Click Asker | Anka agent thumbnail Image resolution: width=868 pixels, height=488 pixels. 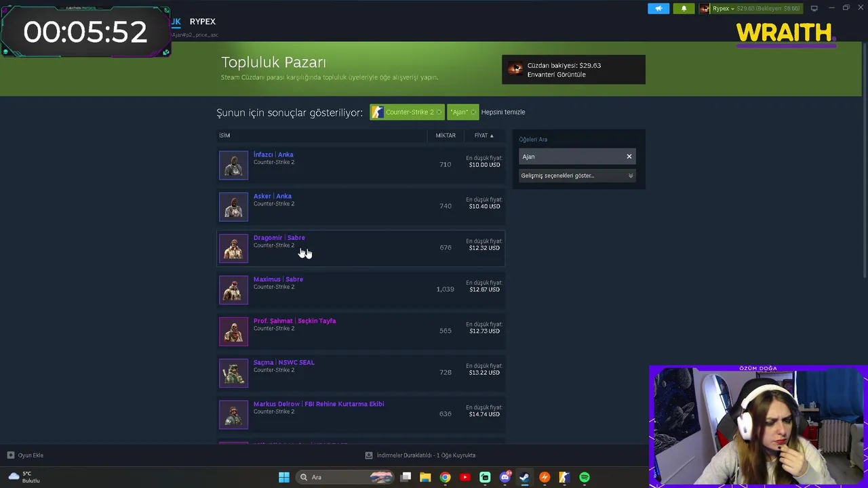click(233, 207)
